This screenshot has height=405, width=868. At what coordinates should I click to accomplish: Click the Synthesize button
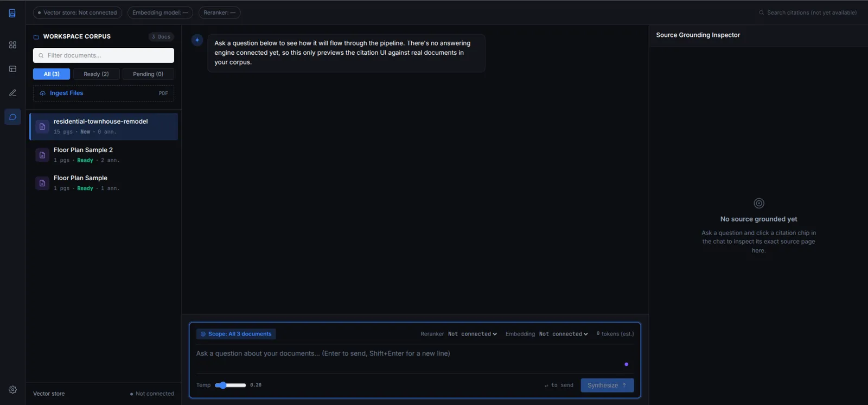click(607, 385)
